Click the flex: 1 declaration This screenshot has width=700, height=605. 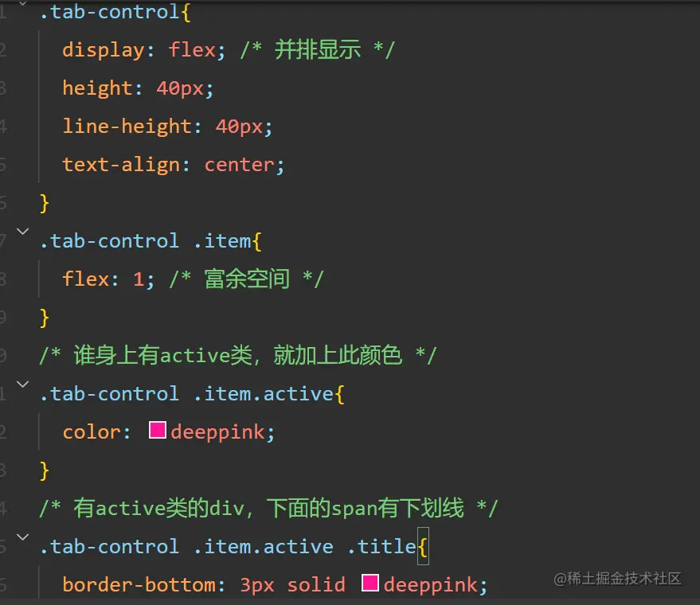click(108, 279)
